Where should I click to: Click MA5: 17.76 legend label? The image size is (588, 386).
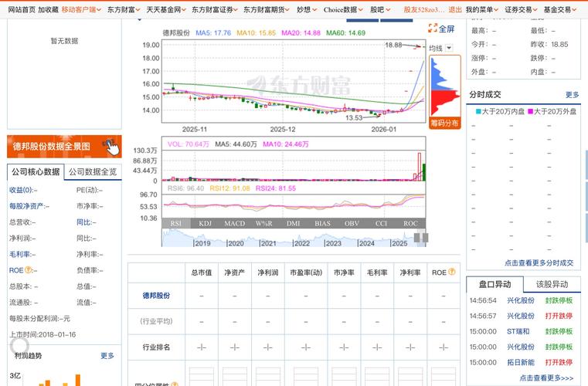(213, 33)
